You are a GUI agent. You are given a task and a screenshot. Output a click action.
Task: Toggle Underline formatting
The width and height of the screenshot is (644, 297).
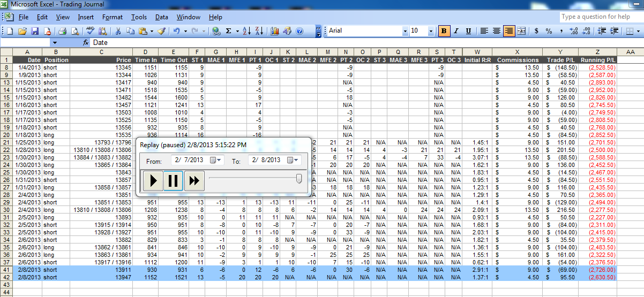click(468, 31)
